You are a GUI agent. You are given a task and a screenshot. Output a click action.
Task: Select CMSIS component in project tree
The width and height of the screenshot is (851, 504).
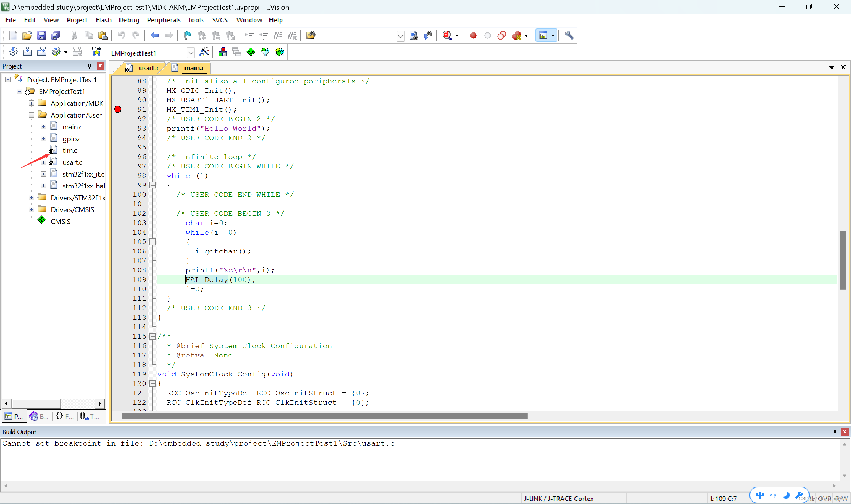(61, 222)
